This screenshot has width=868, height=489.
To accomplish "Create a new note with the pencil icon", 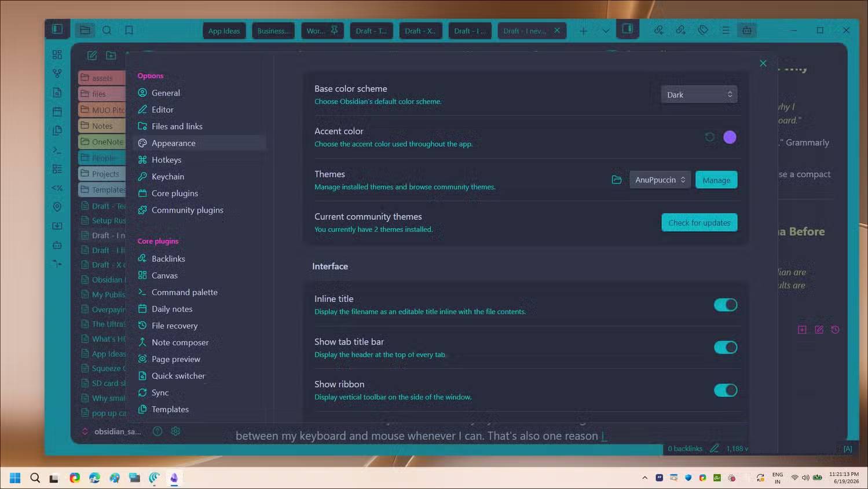I will [92, 55].
